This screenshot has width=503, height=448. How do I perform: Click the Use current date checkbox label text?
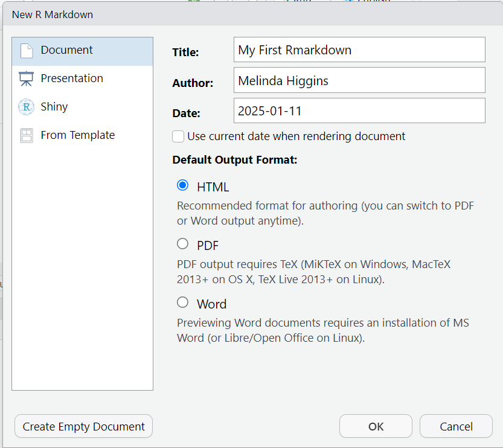click(296, 136)
